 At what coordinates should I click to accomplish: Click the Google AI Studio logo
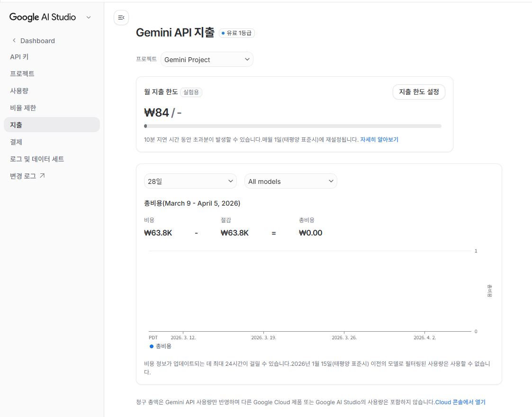point(42,17)
